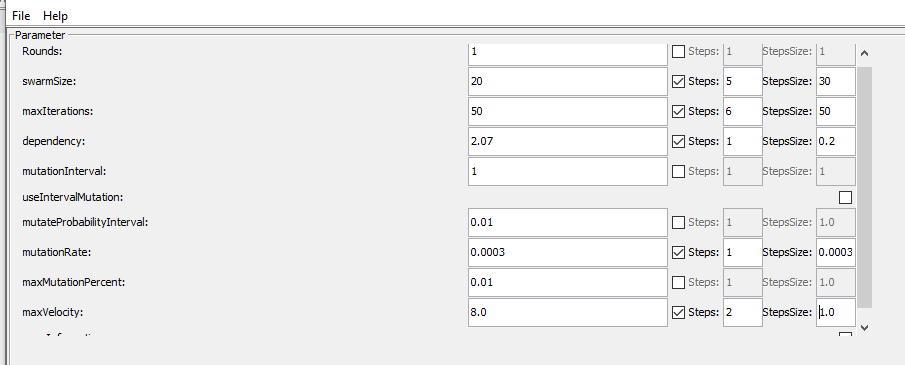Focus the swarmSize value field
This screenshot has width=905, height=365.
tap(568, 81)
